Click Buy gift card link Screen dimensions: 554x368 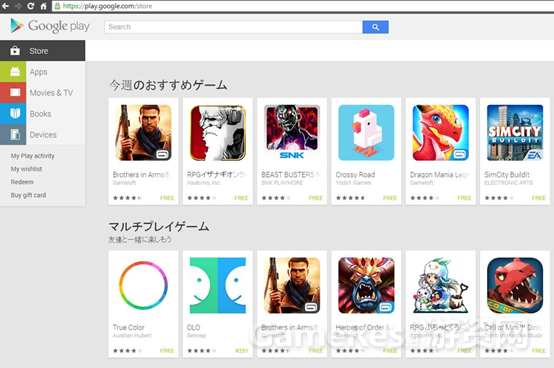28,195
